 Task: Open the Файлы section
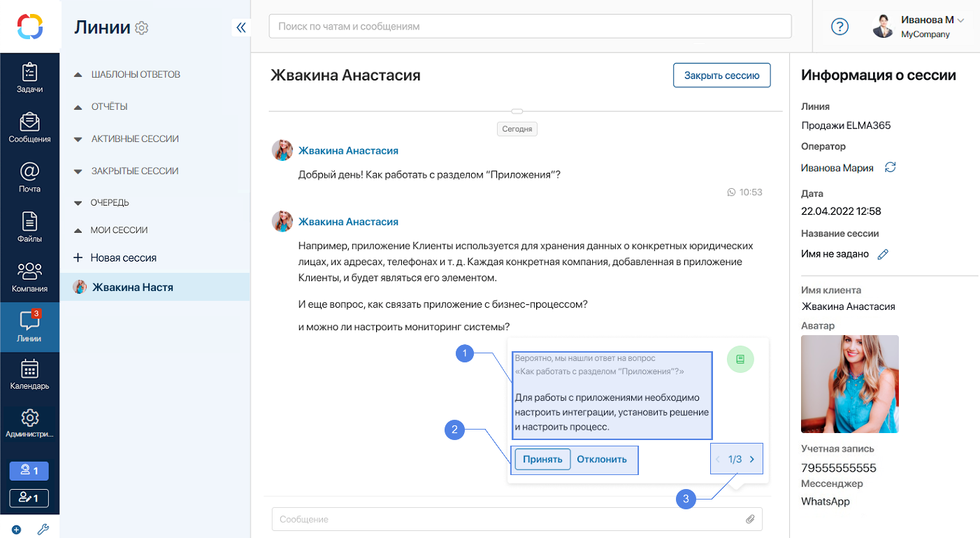[29, 227]
